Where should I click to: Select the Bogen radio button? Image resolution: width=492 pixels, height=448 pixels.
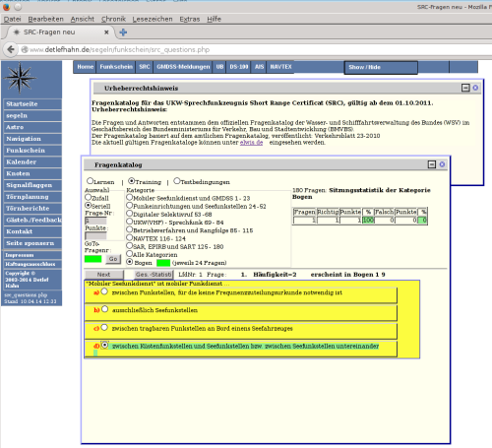coord(130,262)
